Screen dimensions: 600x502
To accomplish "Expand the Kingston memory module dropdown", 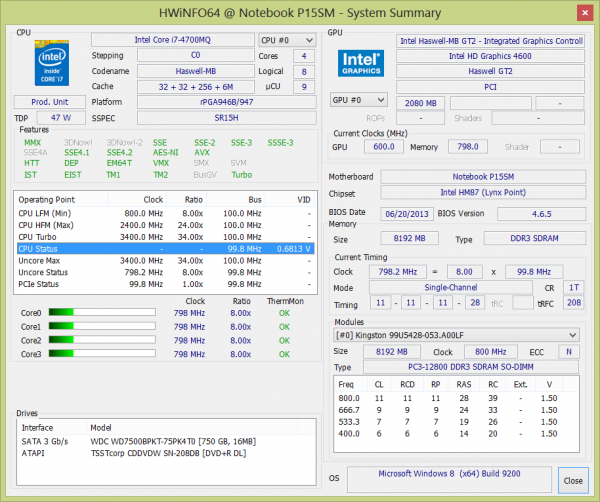I will coord(456,335).
